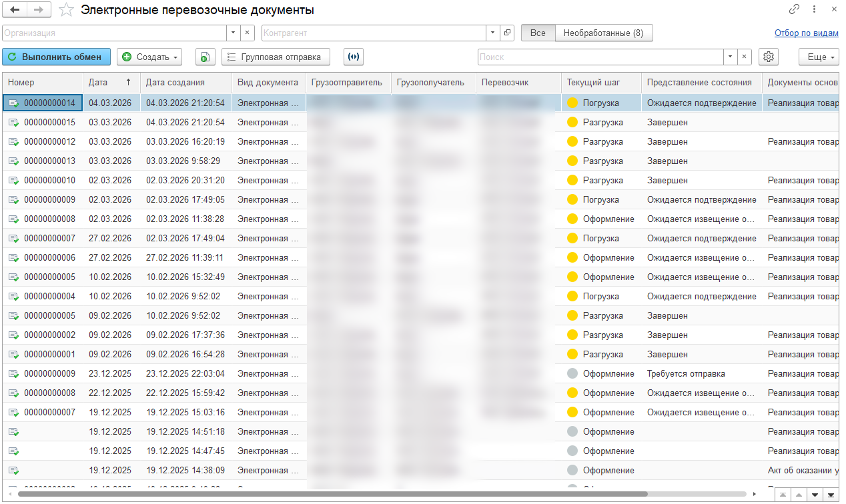This screenshot has width=846, height=504.
Task: Show all documents with Все toggle
Action: pyautogui.click(x=538, y=33)
